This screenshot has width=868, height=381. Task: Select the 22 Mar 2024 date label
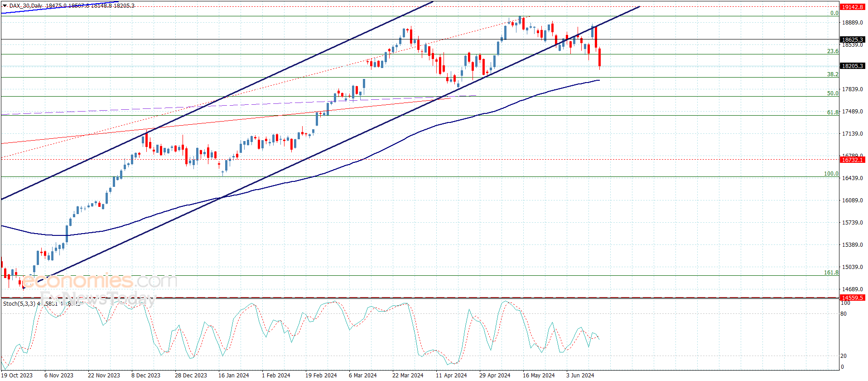click(408, 375)
